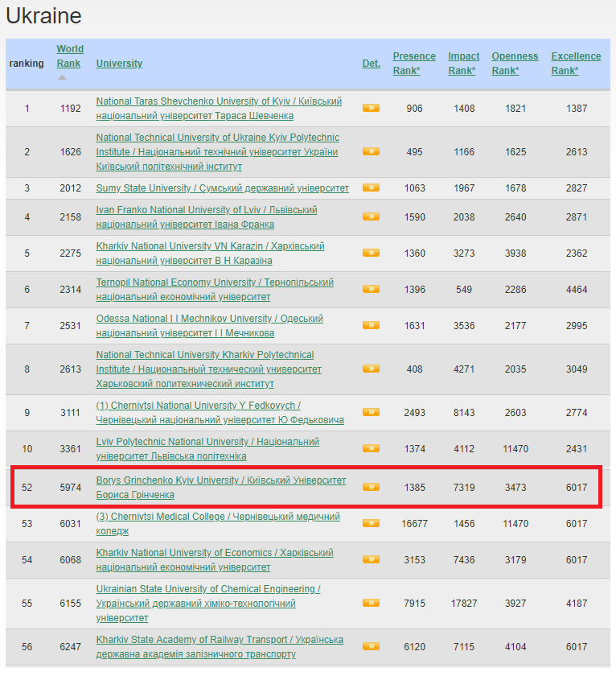Sort by Impact Rank column header
The width and height of the screenshot is (616, 676).
click(463, 64)
